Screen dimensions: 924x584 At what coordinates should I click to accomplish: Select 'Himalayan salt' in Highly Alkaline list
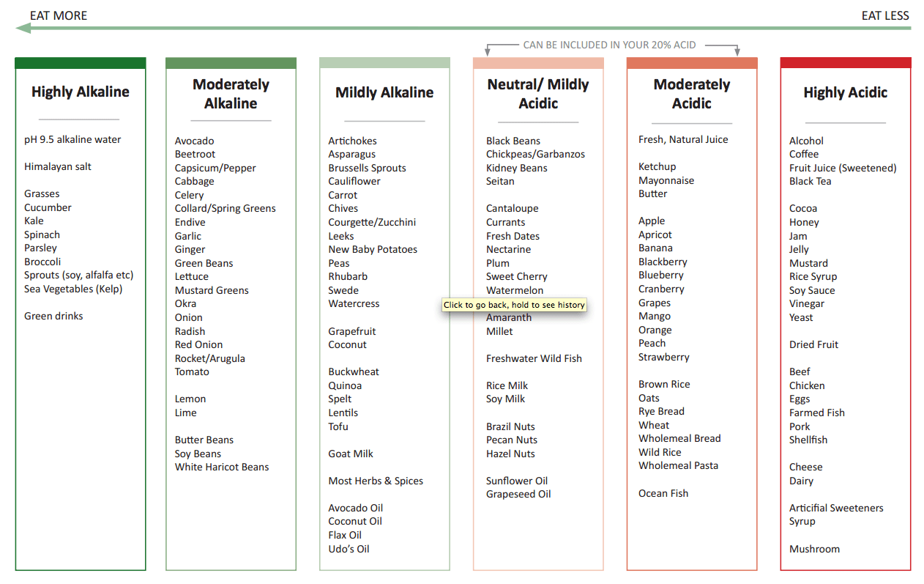(58, 166)
